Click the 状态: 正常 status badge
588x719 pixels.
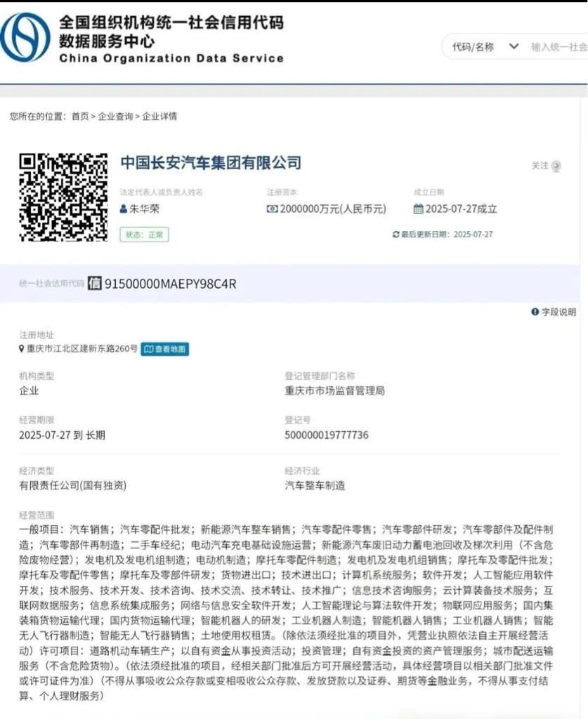click(145, 235)
